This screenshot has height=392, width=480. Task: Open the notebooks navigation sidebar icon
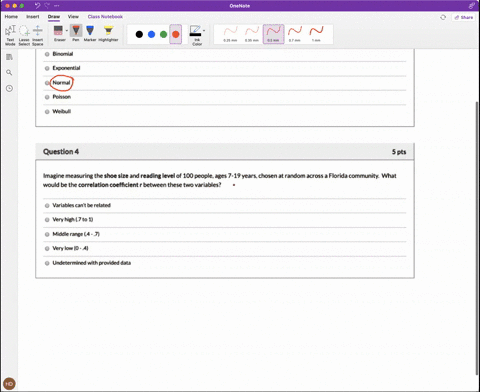(9, 57)
